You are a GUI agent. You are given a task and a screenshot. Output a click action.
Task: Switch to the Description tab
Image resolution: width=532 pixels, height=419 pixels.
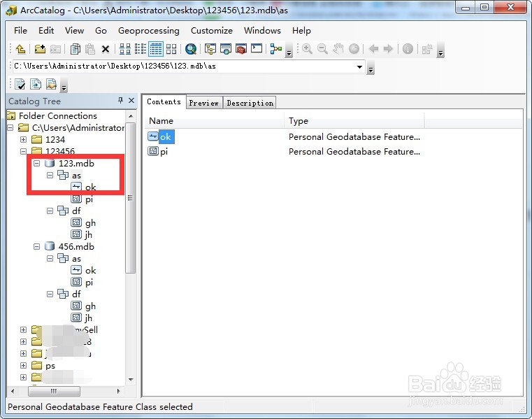250,103
